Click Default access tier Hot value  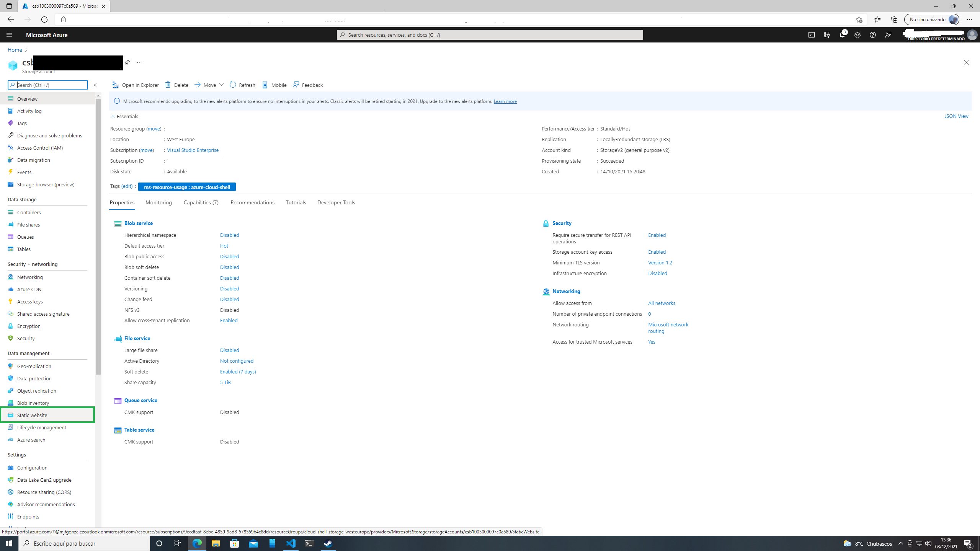[x=224, y=246]
